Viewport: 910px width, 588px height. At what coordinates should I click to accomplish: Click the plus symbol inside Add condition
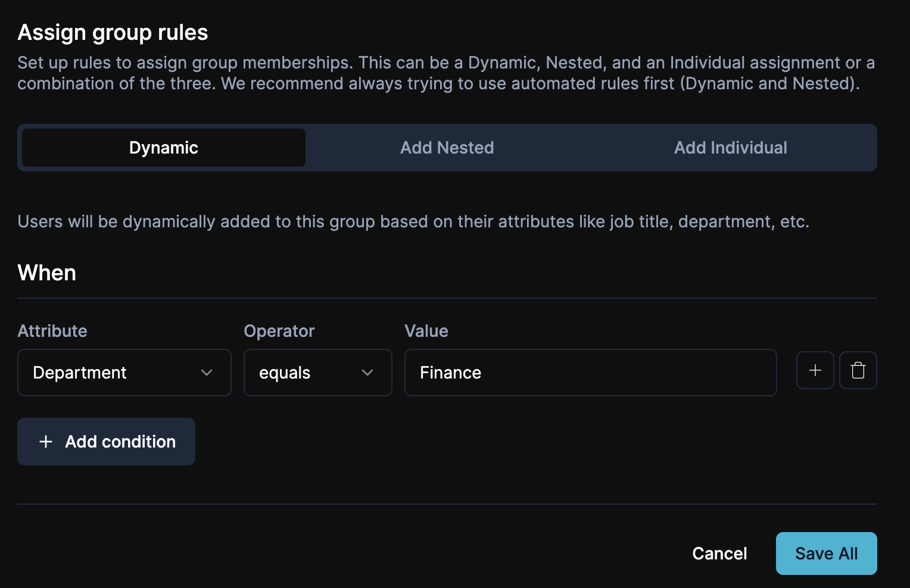[x=46, y=442]
